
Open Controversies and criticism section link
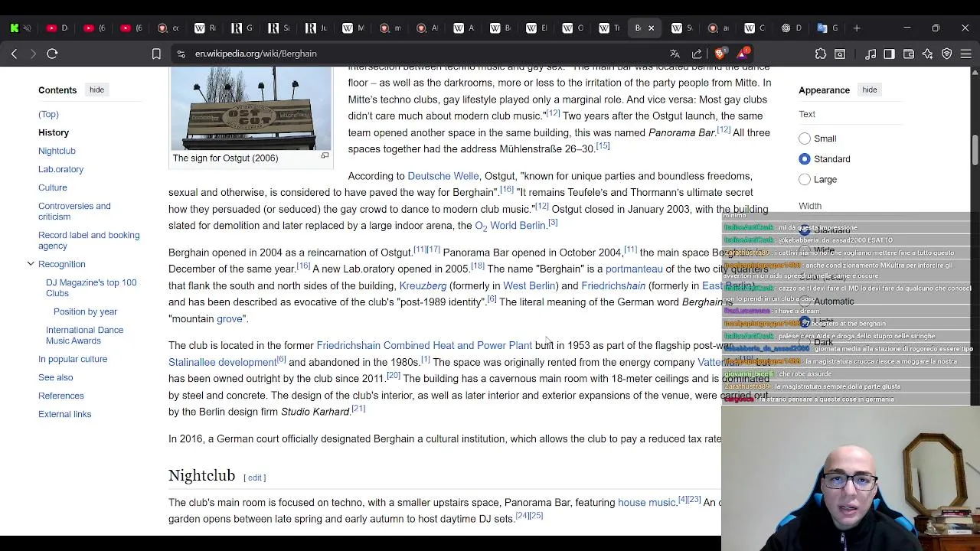tap(74, 211)
